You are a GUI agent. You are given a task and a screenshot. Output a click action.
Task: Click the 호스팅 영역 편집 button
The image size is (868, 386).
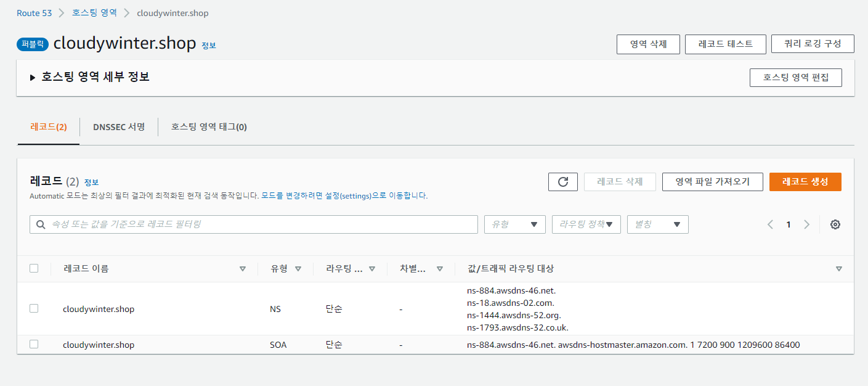click(x=796, y=78)
